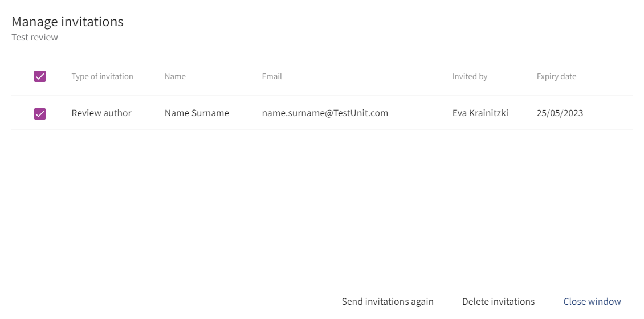Click inviter name Eva Krainitzki

[x=480, y=113]
